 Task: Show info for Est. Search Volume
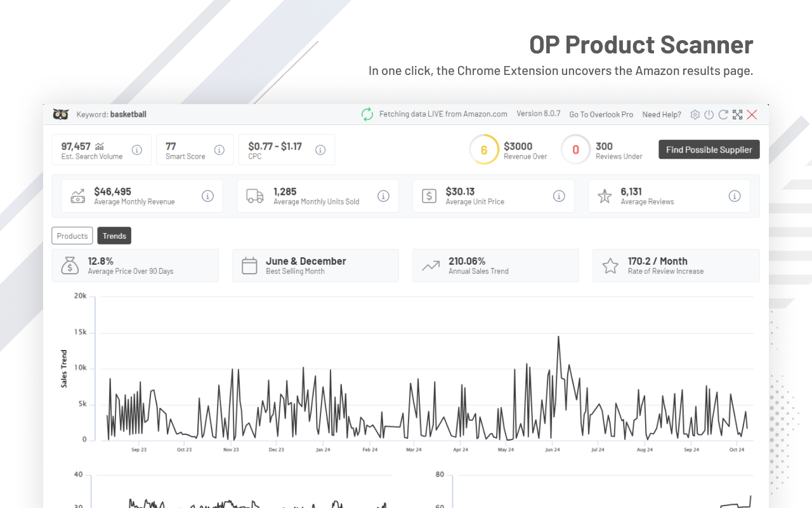pyautogui.click(x=137, y=150)
